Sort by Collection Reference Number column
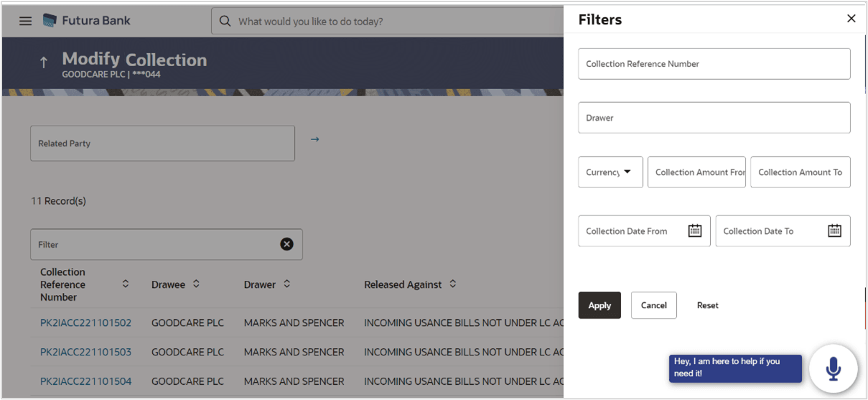The width and height of the screenshot is (868, 400). 126,284
